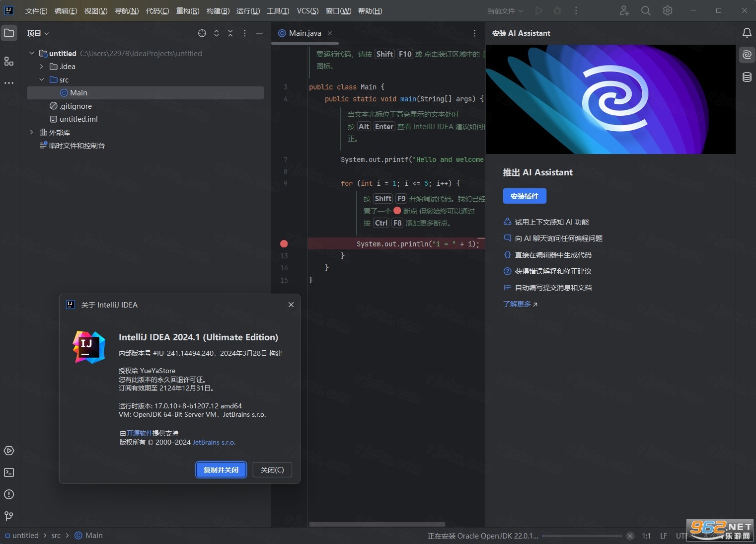Cancel the OpenJDK install progress x
The width and height of the screenshot is (756, 544).
630,536
